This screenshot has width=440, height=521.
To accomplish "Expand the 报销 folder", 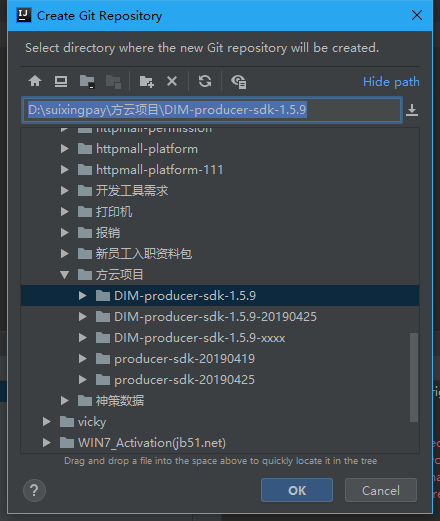I will pyautogui.click(x=64, y=233).
